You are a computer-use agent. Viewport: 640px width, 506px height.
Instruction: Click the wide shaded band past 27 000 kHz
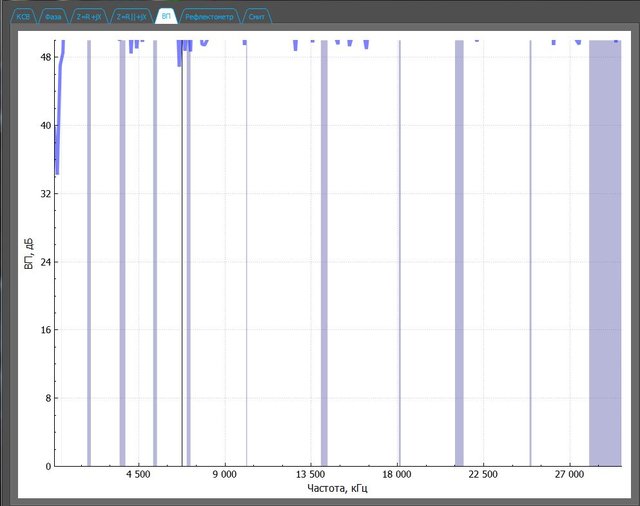(604, 250)
